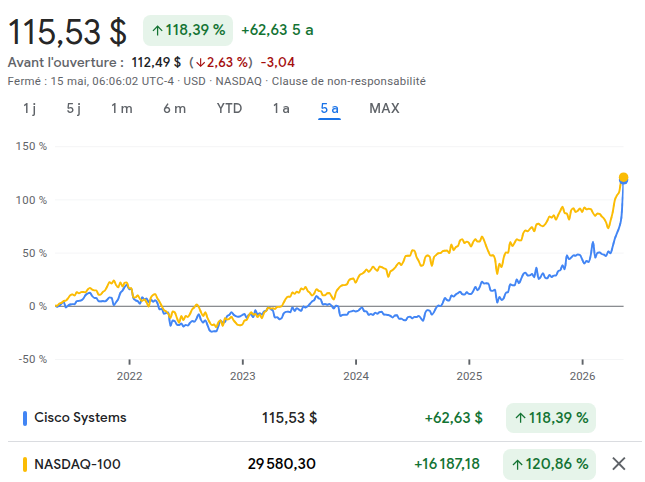Click the 0 % y-axis label

tap(38, 306)
